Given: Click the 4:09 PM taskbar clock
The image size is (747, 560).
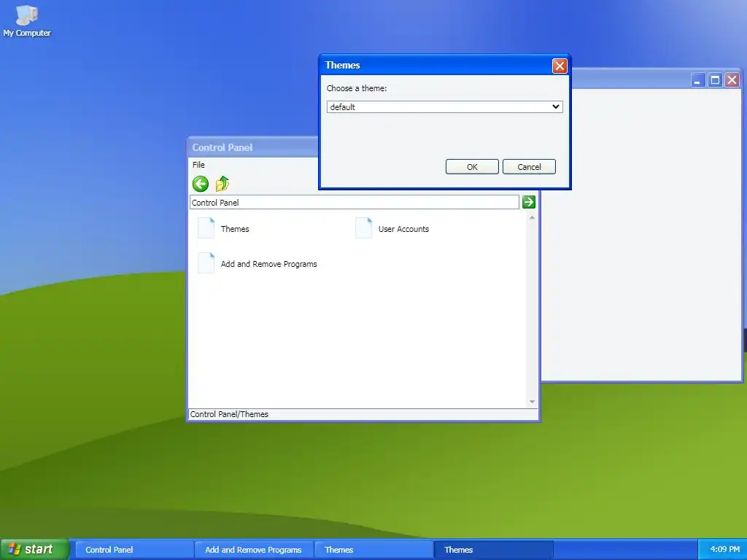Looking at the screenshot, I should click(724, 549).
